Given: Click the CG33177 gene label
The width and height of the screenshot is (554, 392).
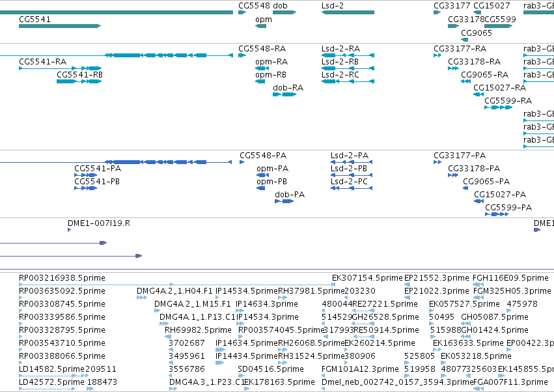Looking at the screenshot, I should tap(452, 6).
